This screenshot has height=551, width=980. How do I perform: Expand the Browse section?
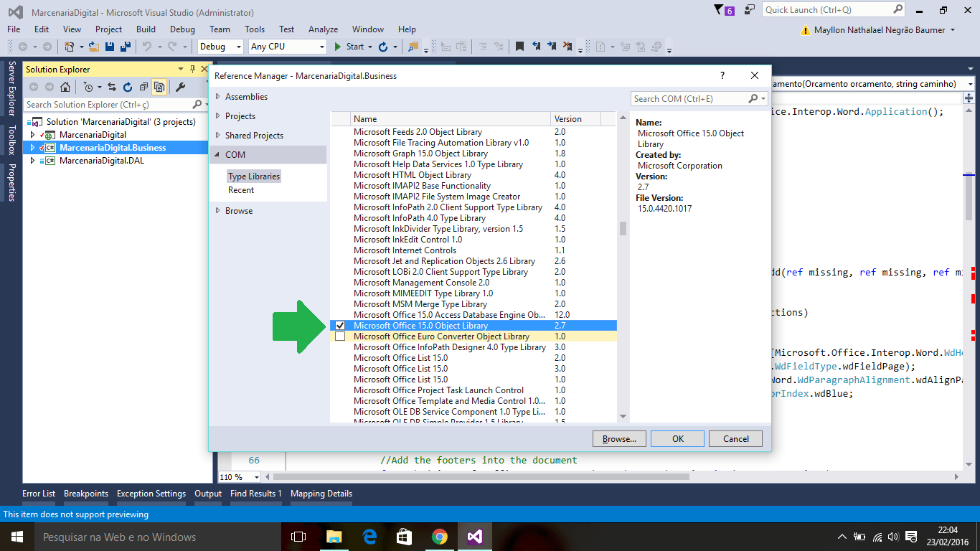pos(218,211)
